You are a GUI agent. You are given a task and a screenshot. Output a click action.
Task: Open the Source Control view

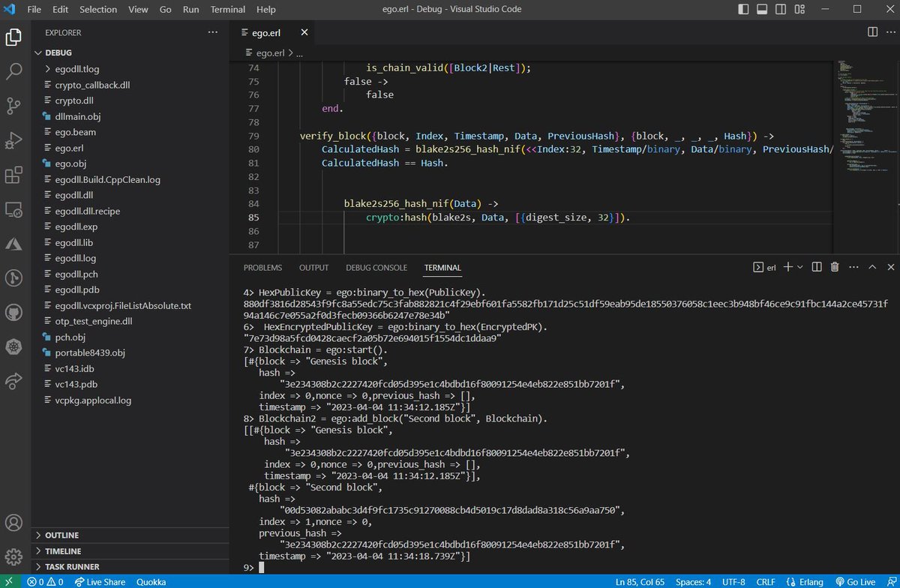[x=14, y=106]
